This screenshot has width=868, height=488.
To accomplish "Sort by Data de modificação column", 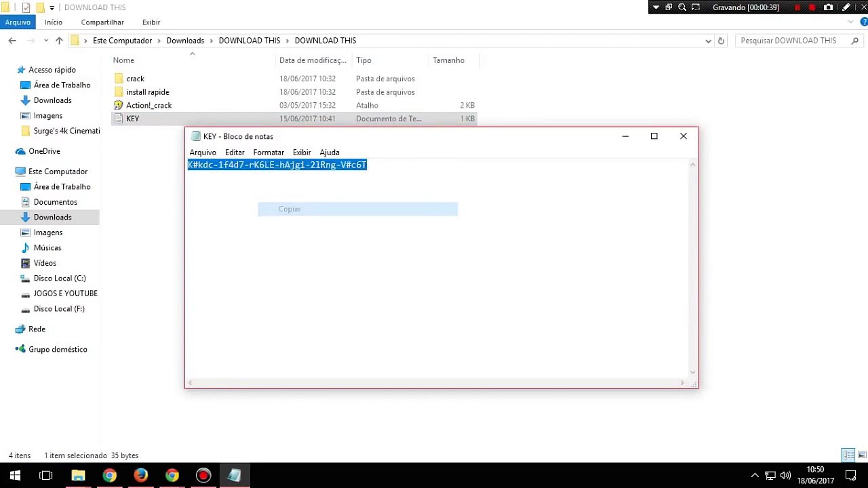I will tap(313, 60).
